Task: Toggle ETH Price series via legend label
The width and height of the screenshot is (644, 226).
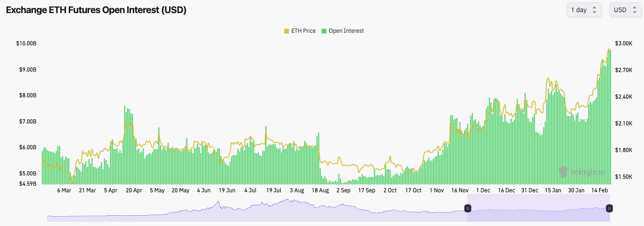Action: [x=303, y=31]
